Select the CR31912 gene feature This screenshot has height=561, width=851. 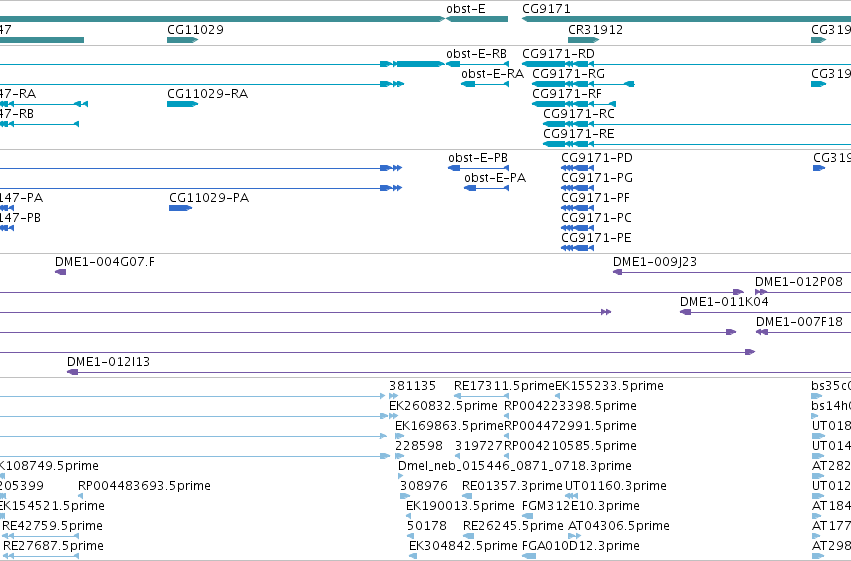583,40
